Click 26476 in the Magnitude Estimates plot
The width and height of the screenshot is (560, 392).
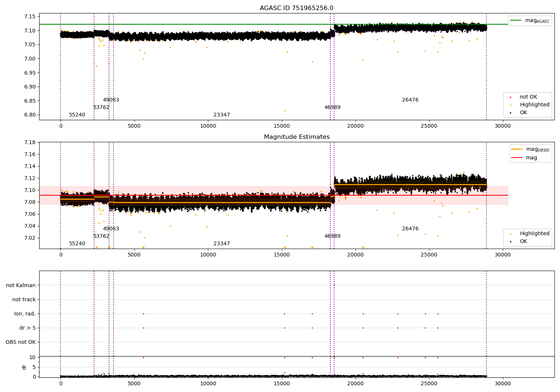pyautogui.click(x=410, y=229)
